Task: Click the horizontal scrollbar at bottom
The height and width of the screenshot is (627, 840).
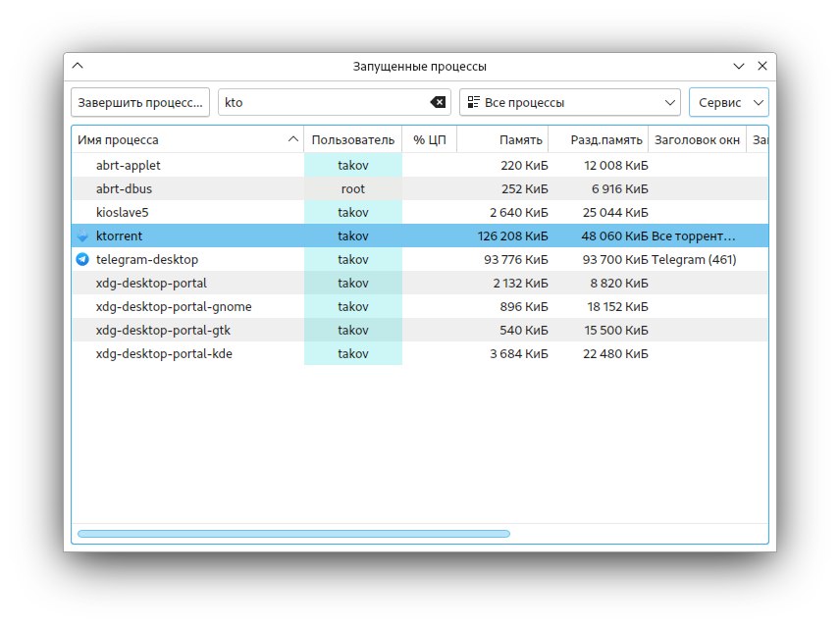Action: (x=293, y=534)
